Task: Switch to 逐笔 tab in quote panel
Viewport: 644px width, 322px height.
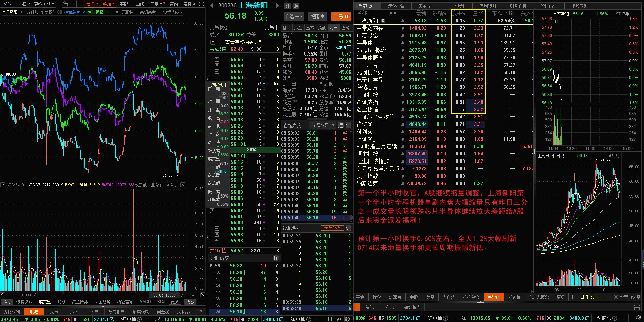Action: 345,28
